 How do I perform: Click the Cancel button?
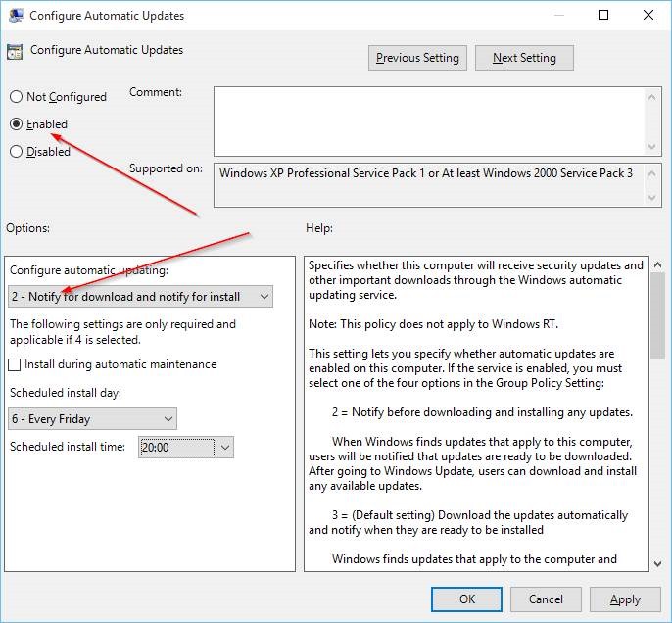[x=546, y=599]
